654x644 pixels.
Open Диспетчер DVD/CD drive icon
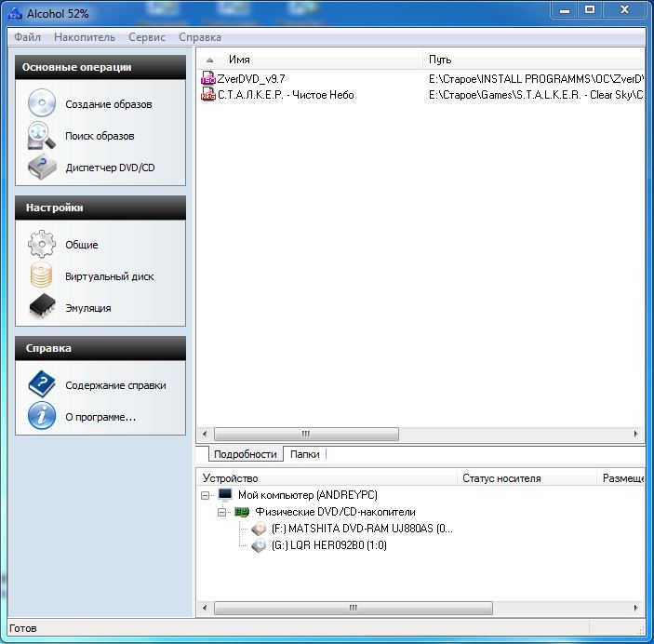(x=41, y=168)
